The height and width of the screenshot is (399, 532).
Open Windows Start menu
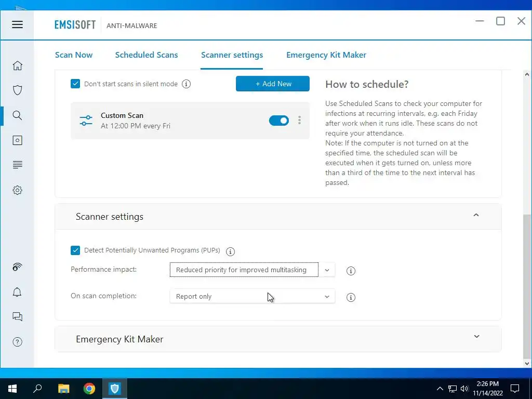[x=12, y=389]
